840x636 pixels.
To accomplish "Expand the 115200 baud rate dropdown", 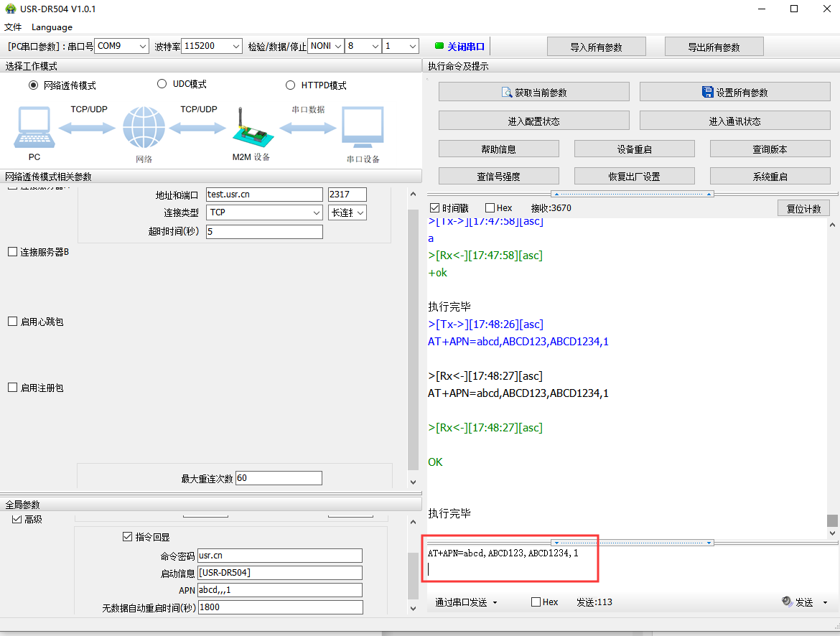I will (212, 46).
